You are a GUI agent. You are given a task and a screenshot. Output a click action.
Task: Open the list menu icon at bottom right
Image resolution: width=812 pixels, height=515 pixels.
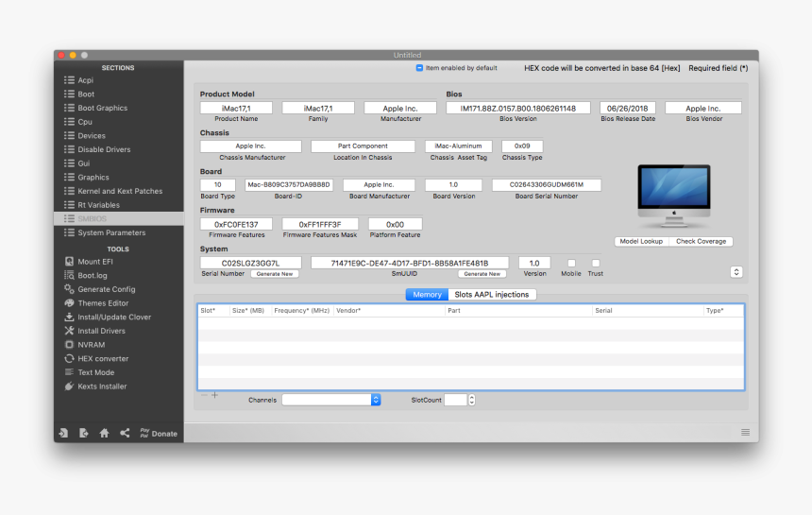tap(745, 432)
